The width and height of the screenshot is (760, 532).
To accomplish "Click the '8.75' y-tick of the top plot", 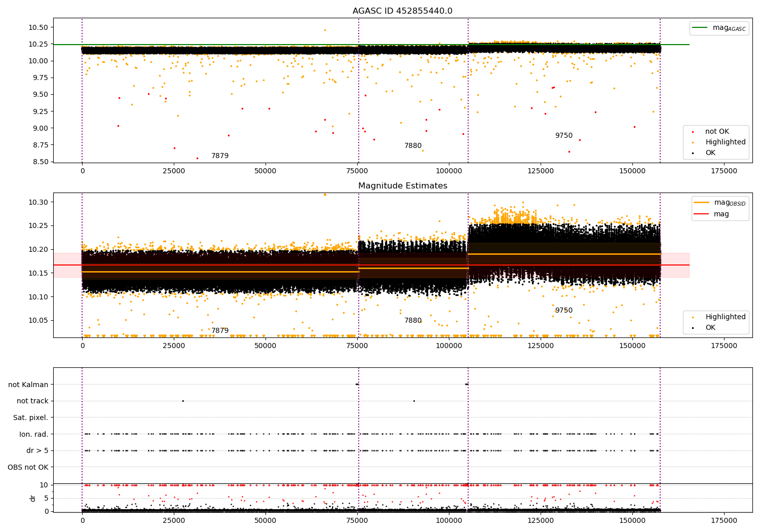I will (x=40, y=145).
